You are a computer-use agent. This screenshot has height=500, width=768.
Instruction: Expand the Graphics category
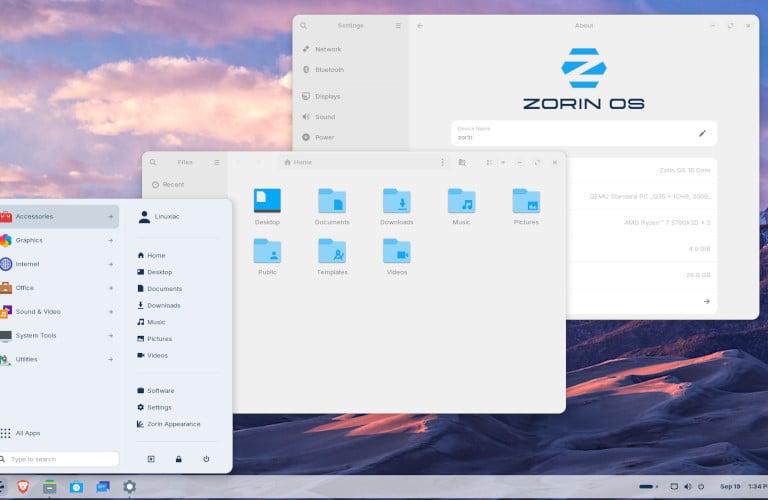[x=59, y=240]
